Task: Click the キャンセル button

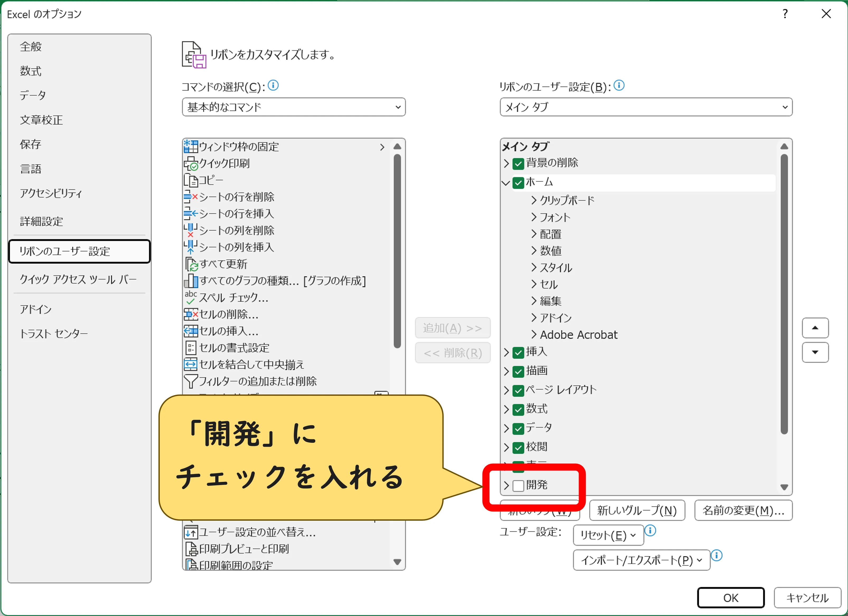Action: tap(807, 598)
